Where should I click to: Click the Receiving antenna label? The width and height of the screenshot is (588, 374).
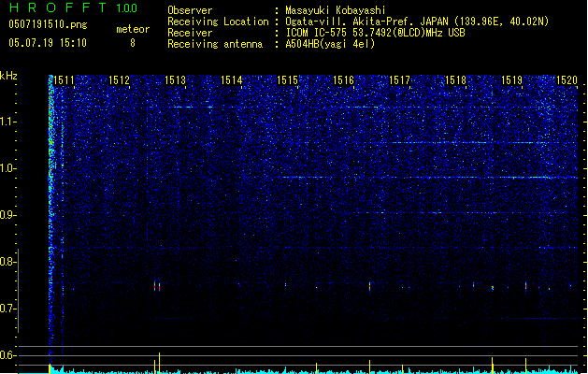pos(215,44)
